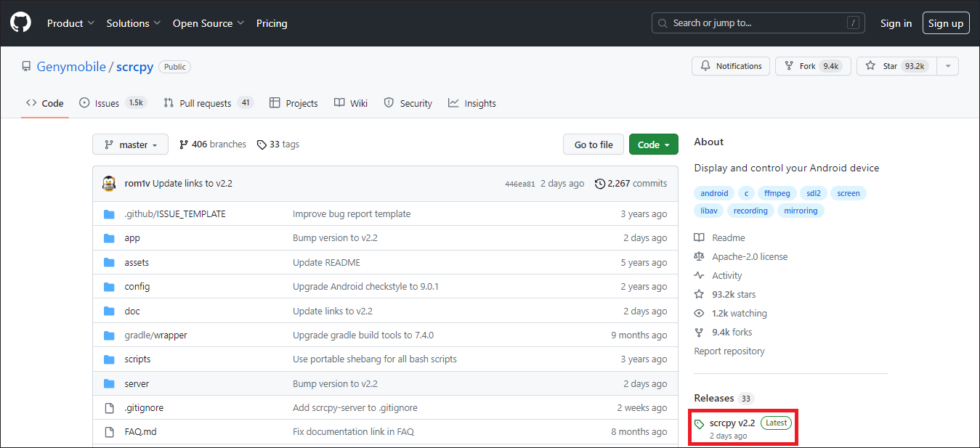Open the 2,267 commits history
The width and height of the screenshot is (980, 448).
click(631, 184)
